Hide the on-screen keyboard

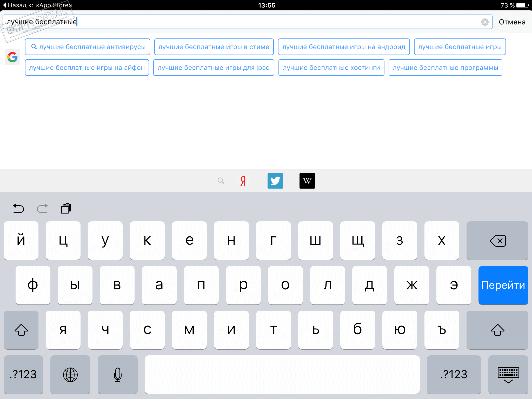coord(508,375)
